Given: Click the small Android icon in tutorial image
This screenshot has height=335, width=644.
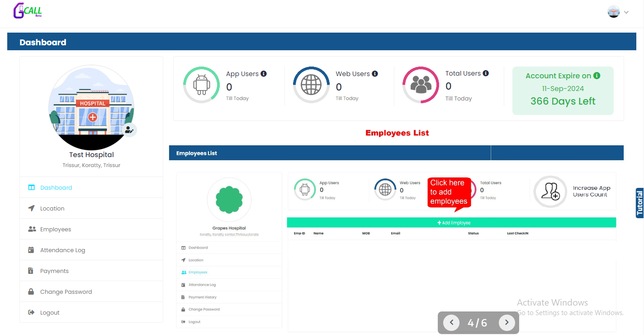Looking at the screenshot, I should point(305,189).
